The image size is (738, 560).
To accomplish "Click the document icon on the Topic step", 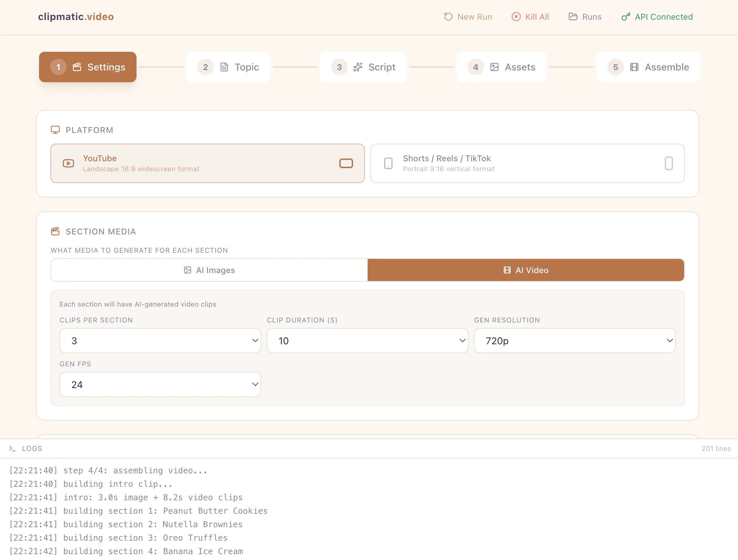I will tap(224, 67).
